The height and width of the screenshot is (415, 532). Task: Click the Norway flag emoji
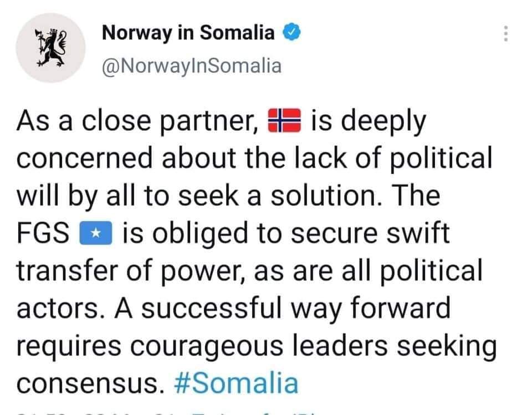[284, 120]
